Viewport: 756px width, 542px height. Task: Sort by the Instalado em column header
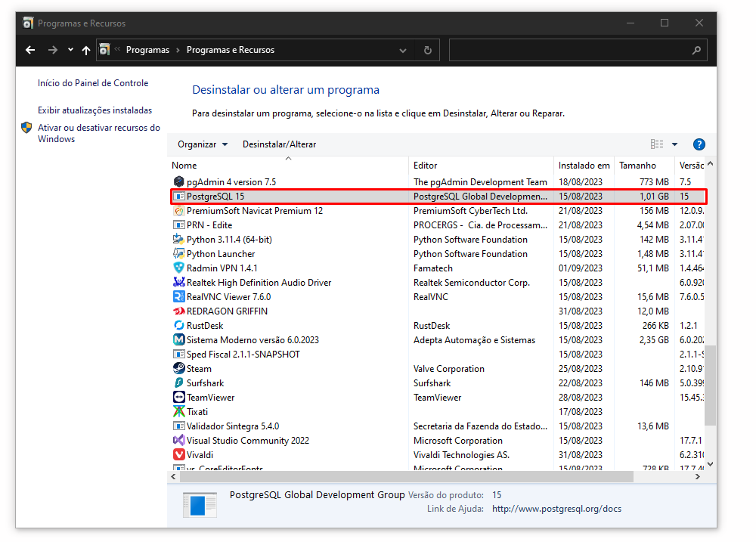pos(584,166)
